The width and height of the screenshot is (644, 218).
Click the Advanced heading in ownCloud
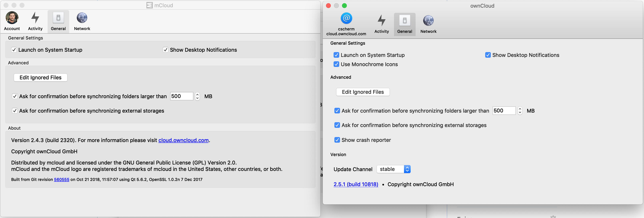pyautogui.click(x=340, y=77)
